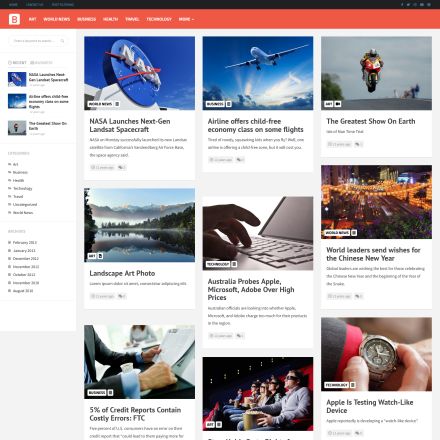Open the More dropdown in navigation

pyautogui.click(x=186, y=19)
